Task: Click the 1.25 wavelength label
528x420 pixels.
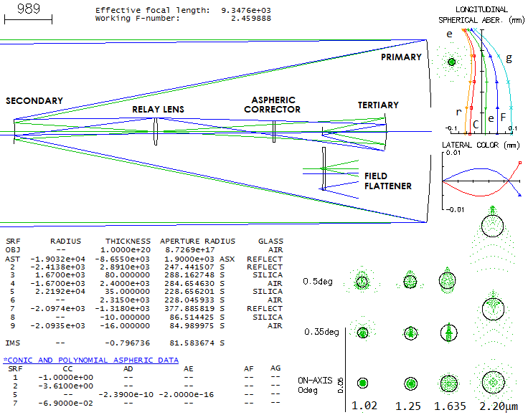Action: [407, 406]
